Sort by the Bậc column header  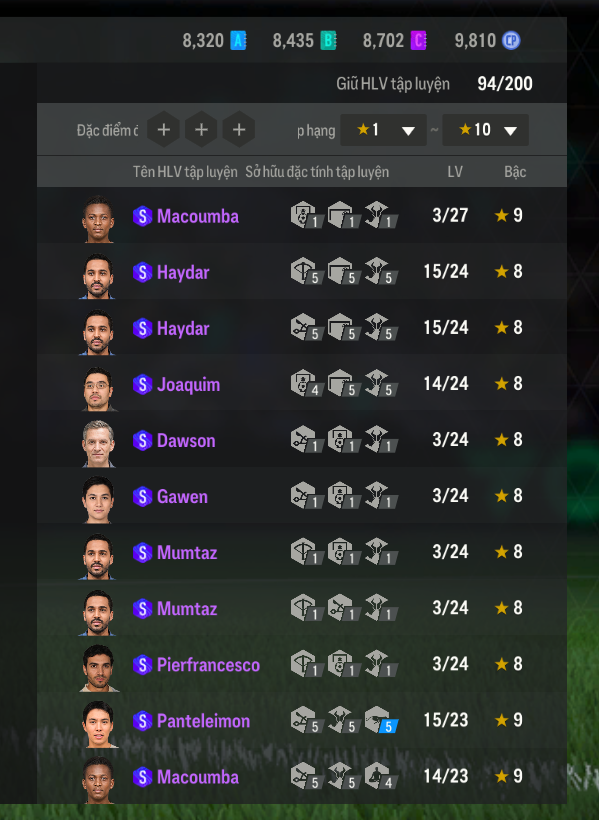(x=515, y=172)
